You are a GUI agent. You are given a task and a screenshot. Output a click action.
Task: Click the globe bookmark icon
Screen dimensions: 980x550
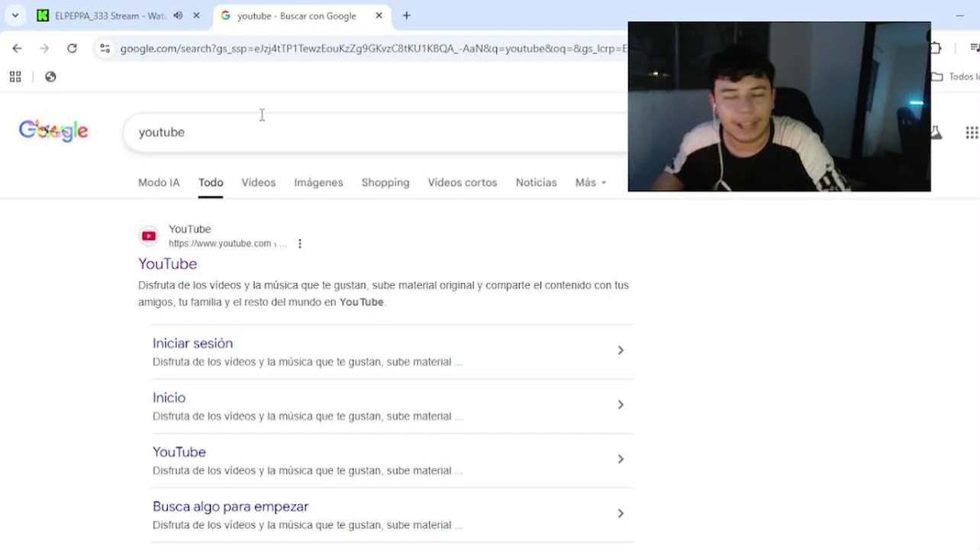click(50, 76)
